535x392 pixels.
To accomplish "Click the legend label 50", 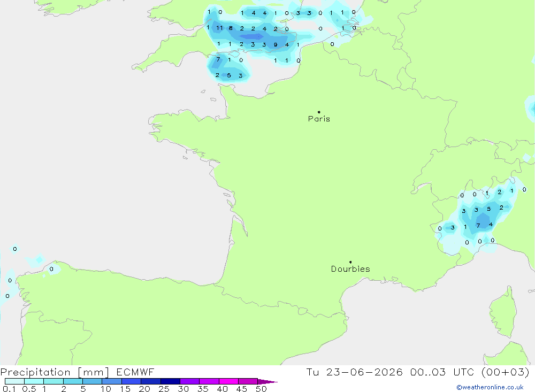I will (261, 389).
